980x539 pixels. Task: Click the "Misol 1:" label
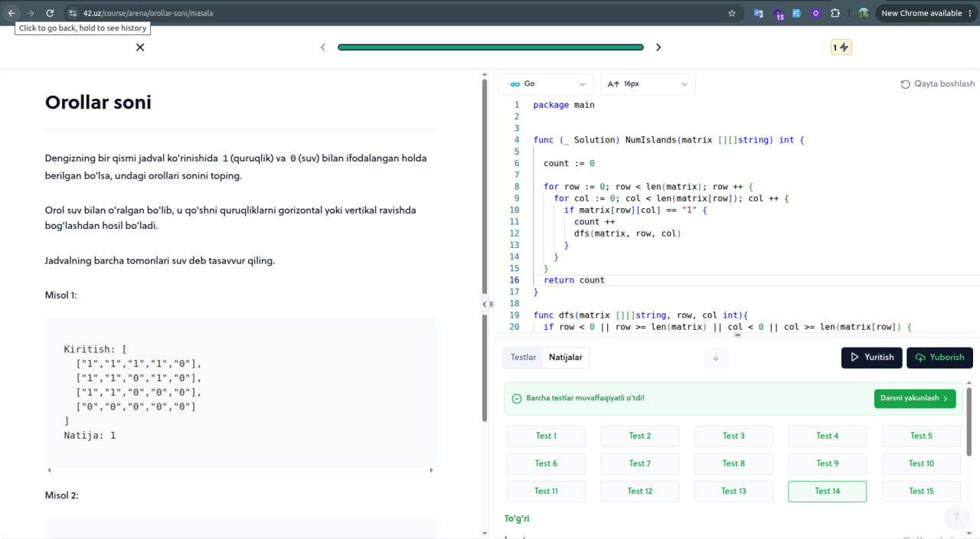point(61,296)
